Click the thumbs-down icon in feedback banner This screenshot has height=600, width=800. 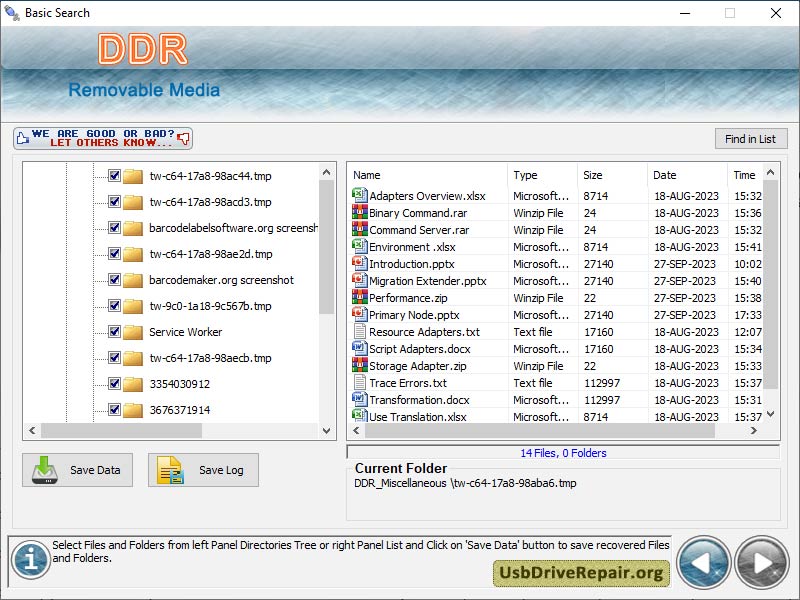[184, 138]
